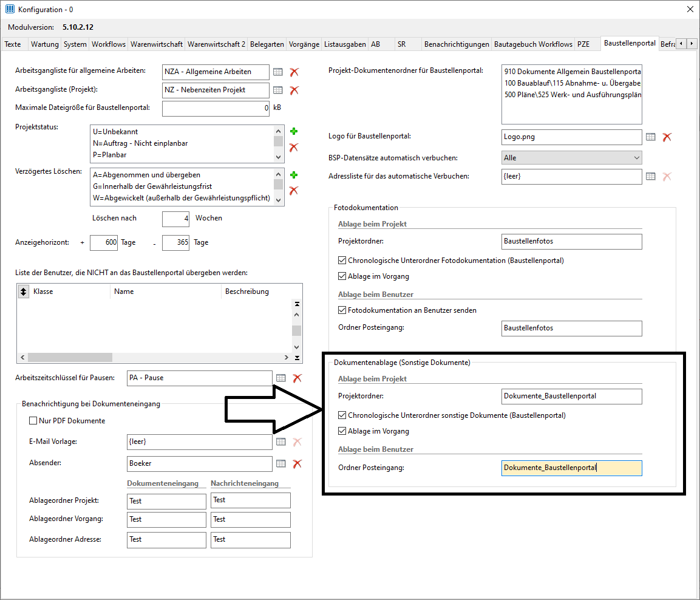The height and width of the screenshot is (600, 700).
Task: Clear Adressliste für das automatische Verbuchen
Action: 667,176
